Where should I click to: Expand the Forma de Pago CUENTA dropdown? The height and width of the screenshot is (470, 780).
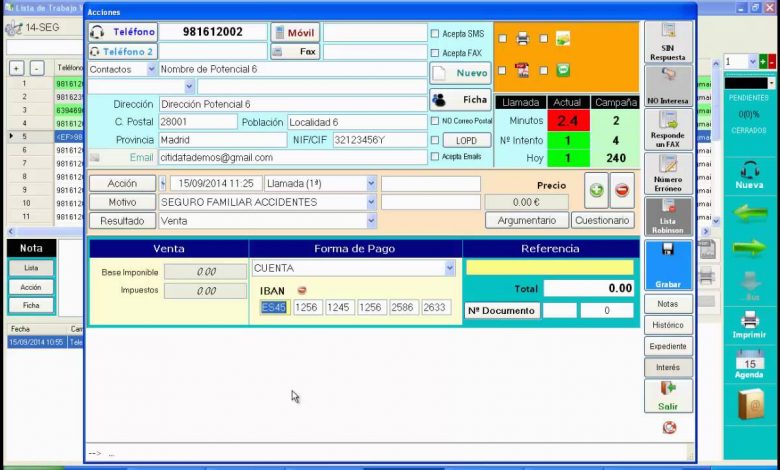[x=449, y=268]
